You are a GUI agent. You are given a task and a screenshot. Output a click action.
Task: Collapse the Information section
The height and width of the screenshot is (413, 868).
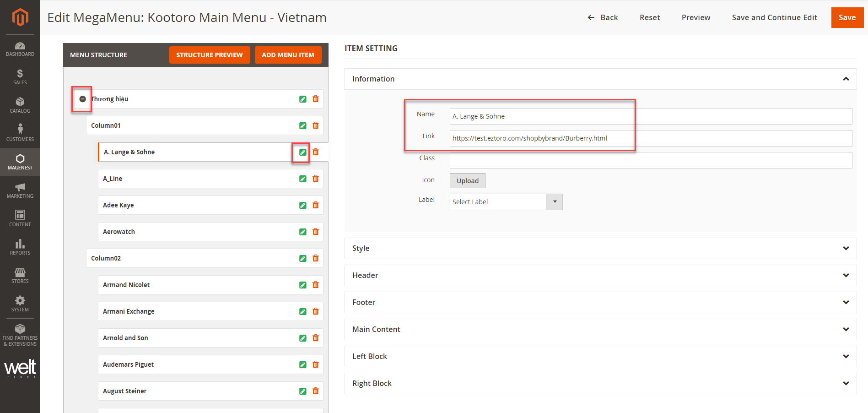click(600, 79)
